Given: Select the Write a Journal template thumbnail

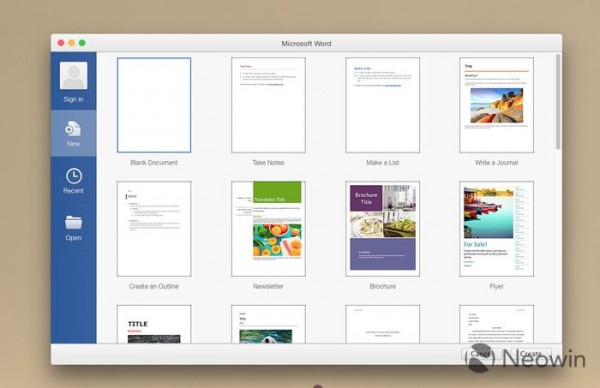Looking at the screenshot, I should coord(497,105).
